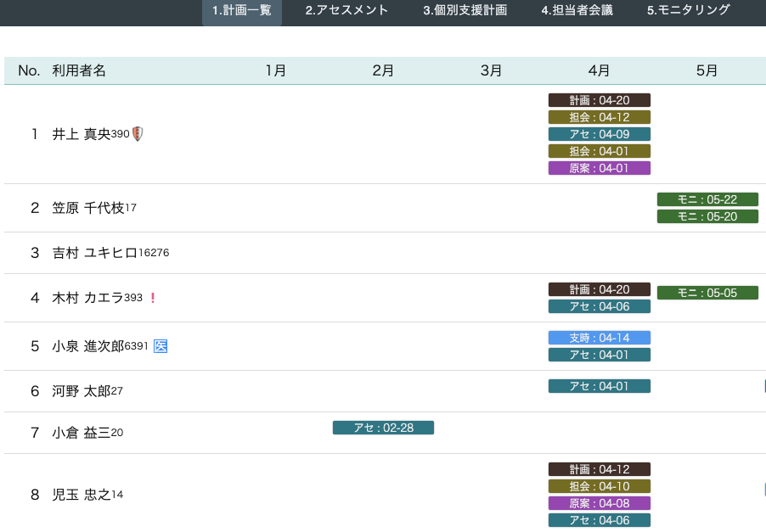This screenshot has width=766, height=532.
Task: Select user name 吉村 ユキヒロ
Action: (95, 253)
